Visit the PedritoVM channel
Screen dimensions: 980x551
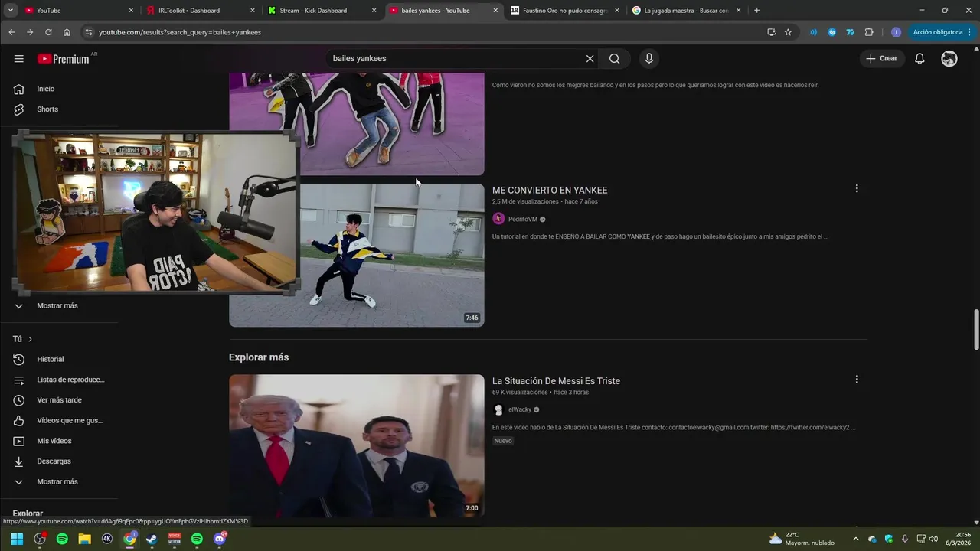(x=522, y=219)
